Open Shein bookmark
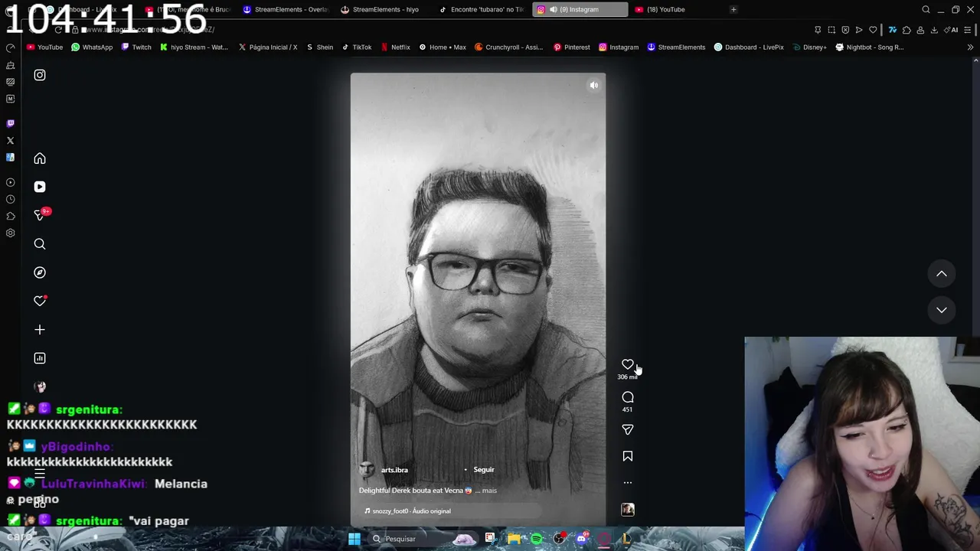 click(319, 47)
